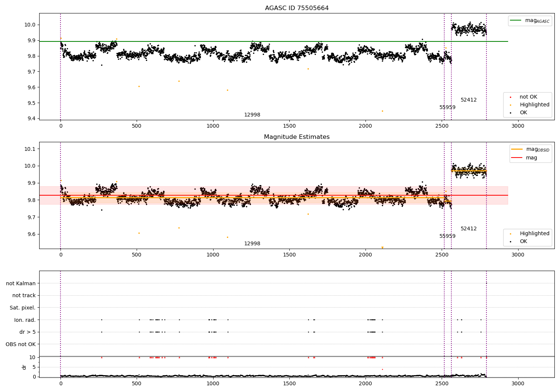
Task: Click the '9.4' y-axis tick label
Action: pos(31,119)
